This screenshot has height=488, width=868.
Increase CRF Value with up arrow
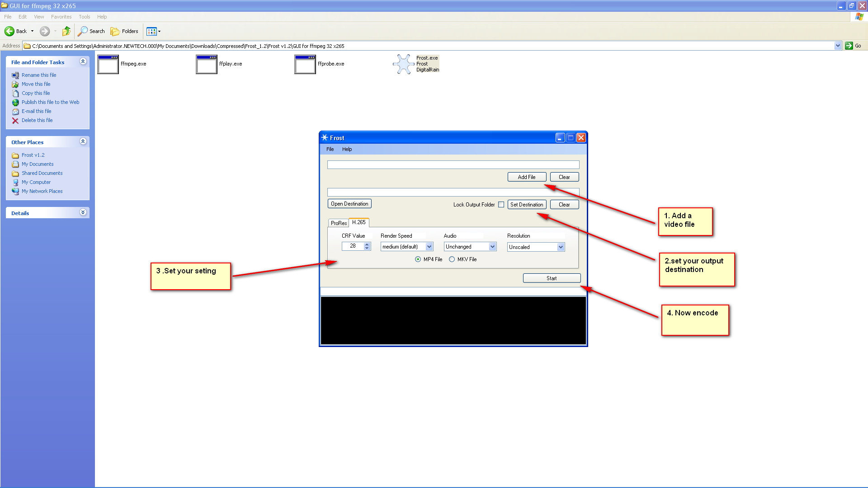tap(367, 244)
